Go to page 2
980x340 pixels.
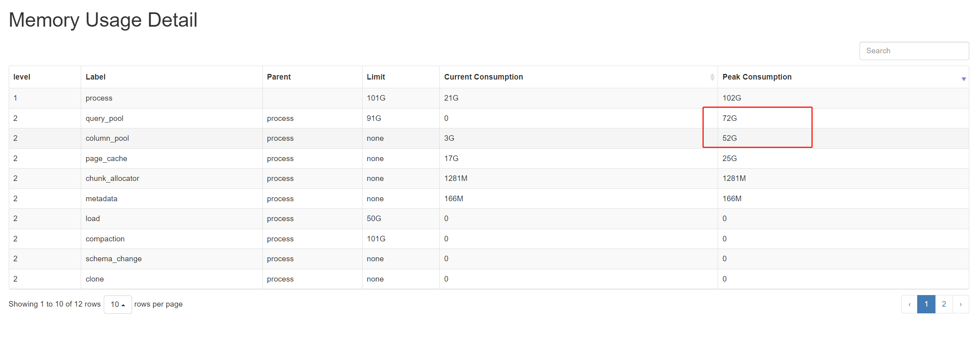coord(944,304)
